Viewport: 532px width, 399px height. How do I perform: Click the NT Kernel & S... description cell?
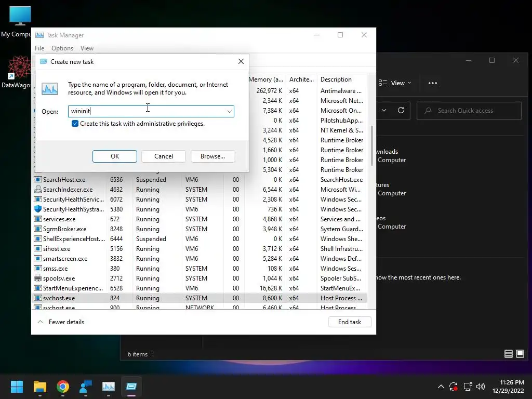[x=342, y=130]
